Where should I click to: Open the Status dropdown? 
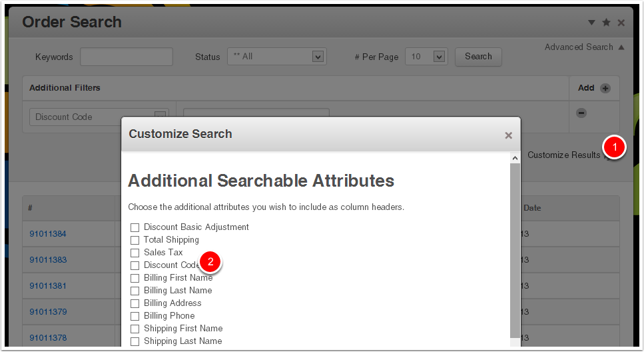[x=276, y=57]
